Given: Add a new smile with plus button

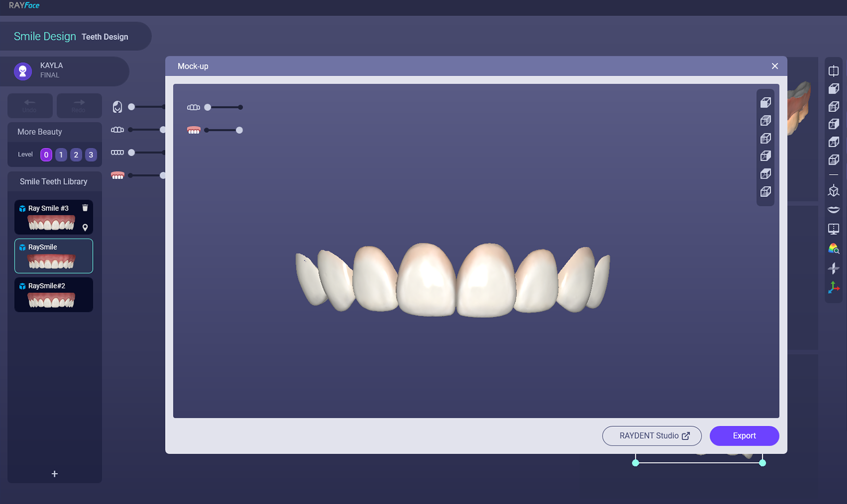Looking at the screenshot, I should [x=54, y=474].
